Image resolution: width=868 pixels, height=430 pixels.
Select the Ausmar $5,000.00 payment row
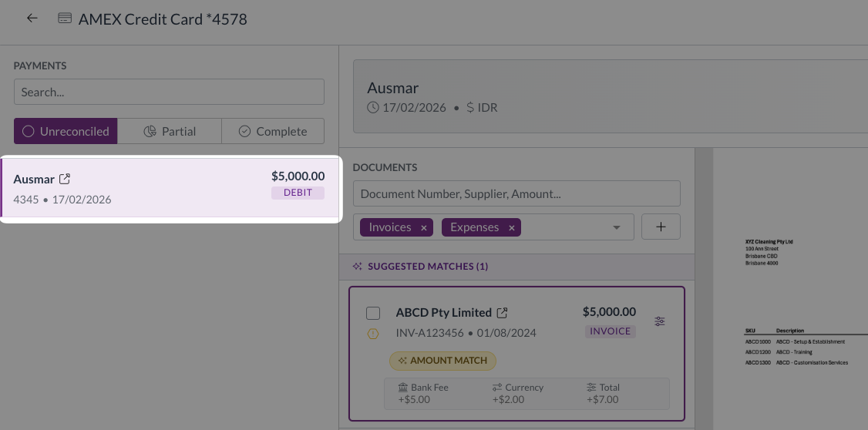(170, 189)
